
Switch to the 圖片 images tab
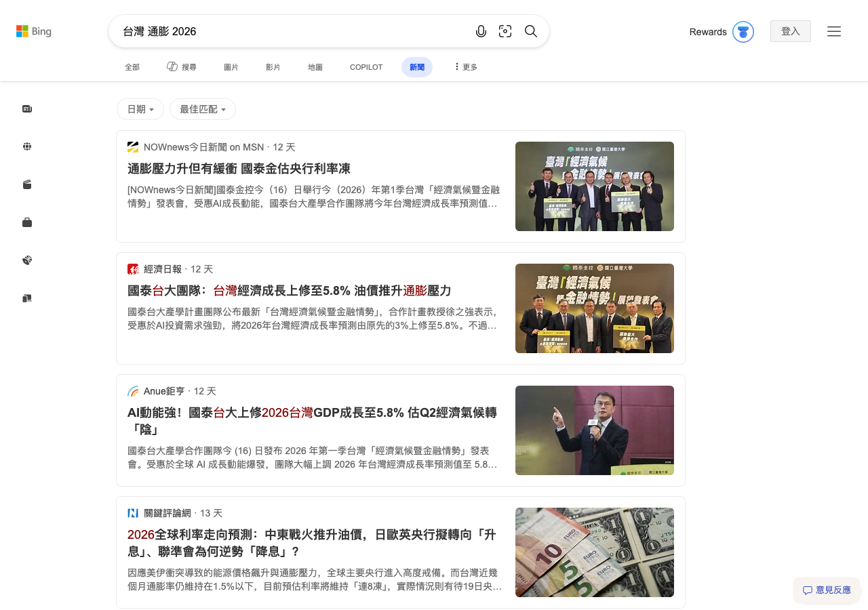231,67
